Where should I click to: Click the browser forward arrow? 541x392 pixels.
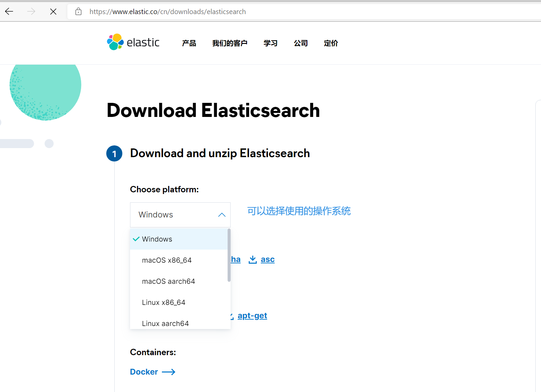coord(31,12)
